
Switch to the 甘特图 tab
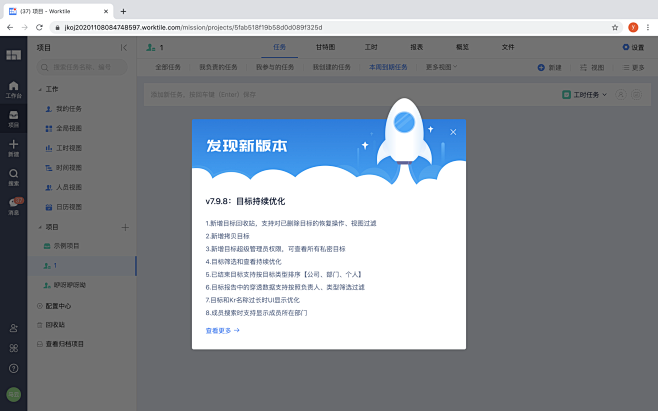pyautogui.click(x=325, y=47)
